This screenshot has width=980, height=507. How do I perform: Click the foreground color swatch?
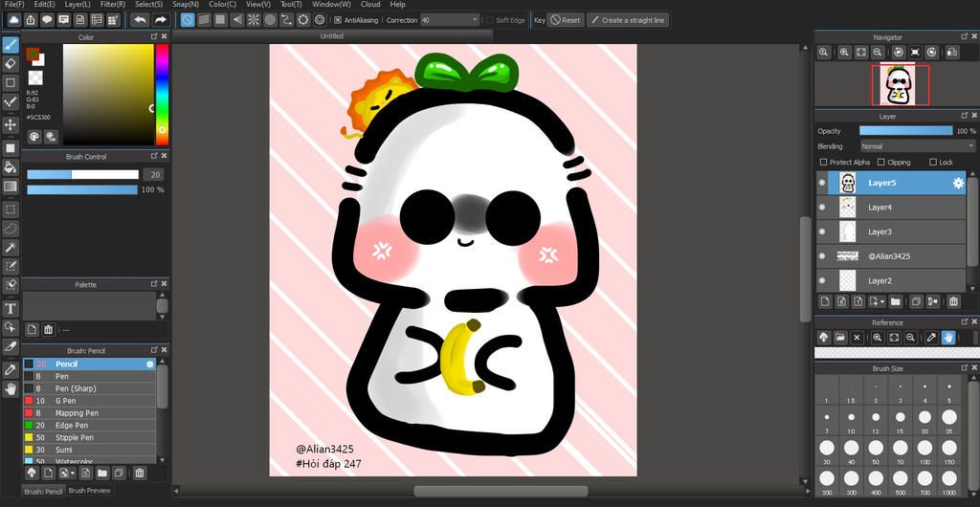[32, 54]
